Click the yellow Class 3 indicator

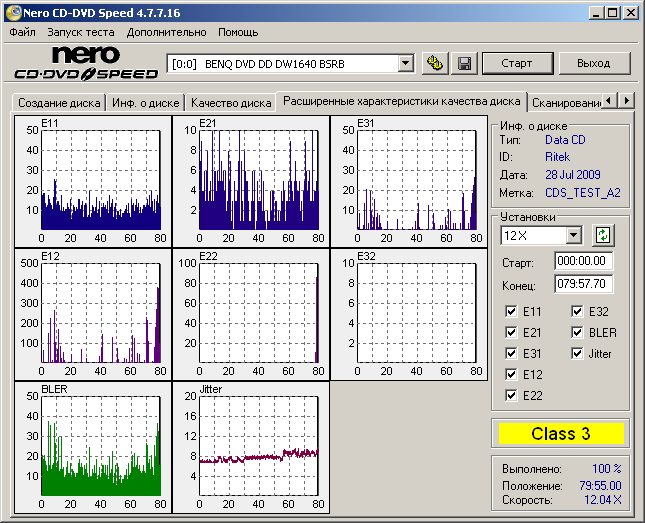[560, 434]
